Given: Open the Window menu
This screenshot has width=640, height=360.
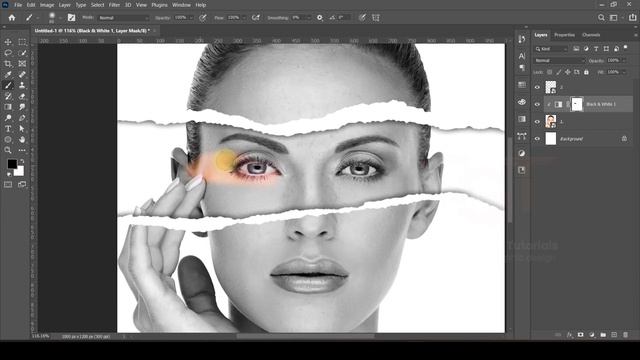Looking at the screenshot, I should [181, 5].
